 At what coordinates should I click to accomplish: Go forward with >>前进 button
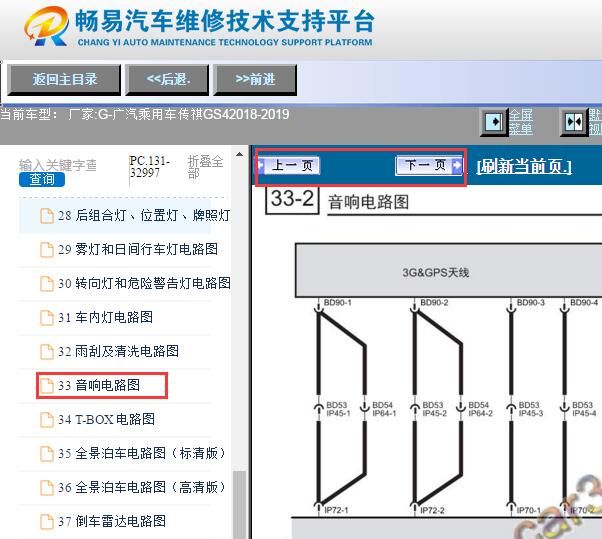(x=255, y=79)
